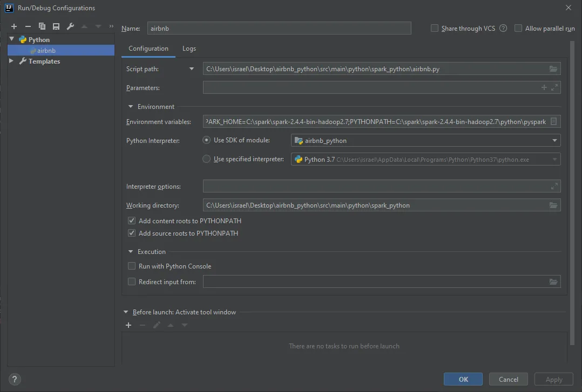Open the Environment variables editor icon
This screenshot has height=392, width=582.
(553, 122)
